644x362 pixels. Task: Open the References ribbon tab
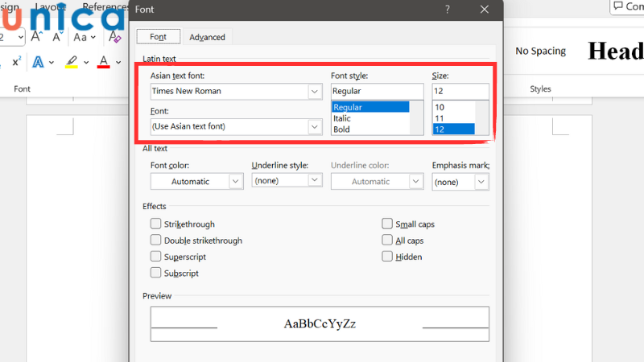[x=105, y=6]
